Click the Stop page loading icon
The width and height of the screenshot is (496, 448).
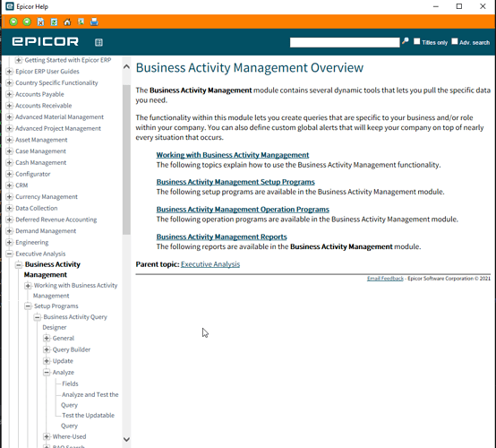click(x=40, y=22)
